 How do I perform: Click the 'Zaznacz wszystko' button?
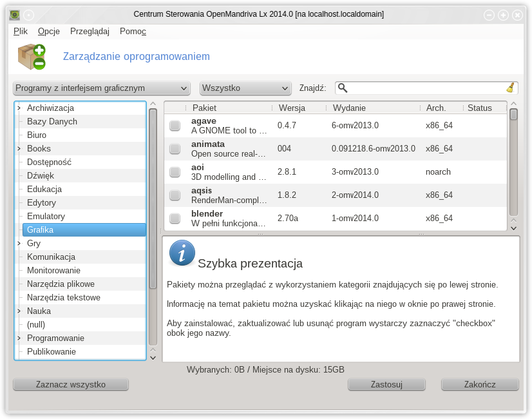click(x=71, y=384)
